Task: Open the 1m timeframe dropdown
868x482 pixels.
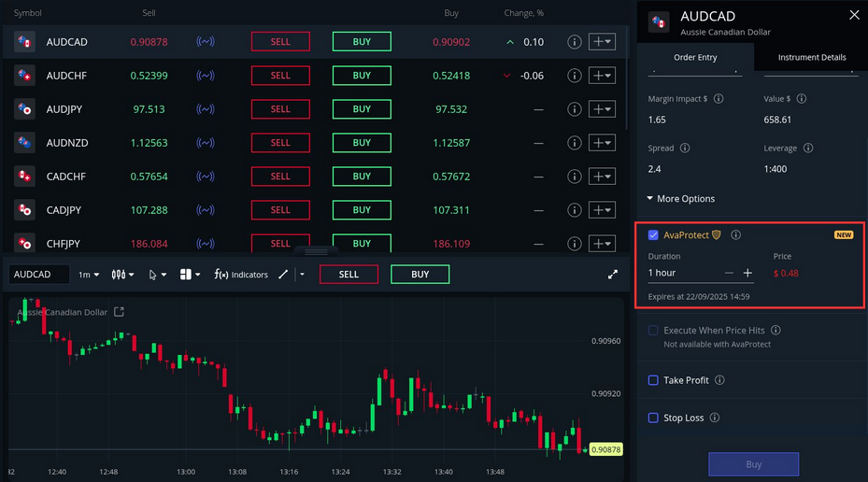Action: point(89,275)
